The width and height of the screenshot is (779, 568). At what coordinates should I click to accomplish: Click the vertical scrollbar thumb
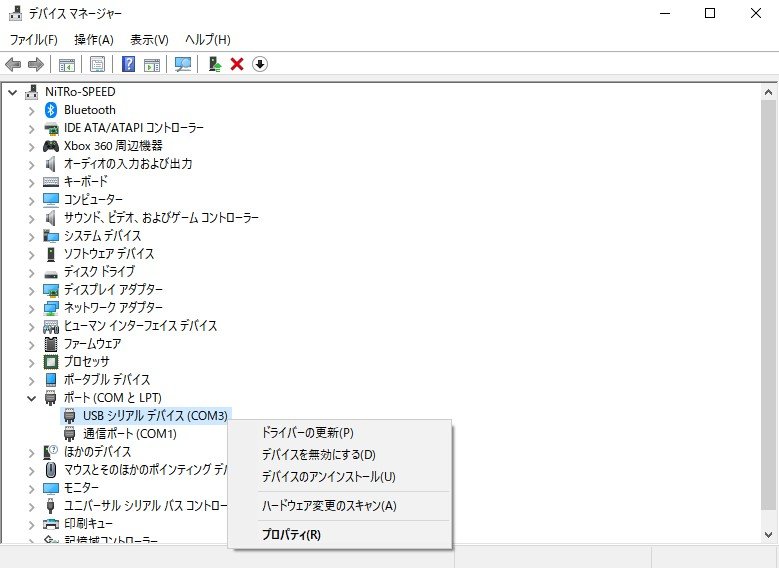pyautogui.click(x=768, y=305)
